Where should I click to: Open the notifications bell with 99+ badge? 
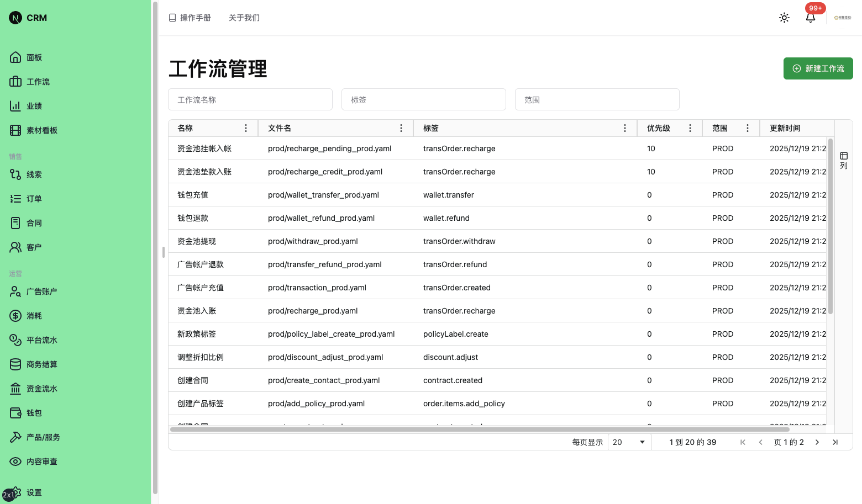tap(810, 18)
